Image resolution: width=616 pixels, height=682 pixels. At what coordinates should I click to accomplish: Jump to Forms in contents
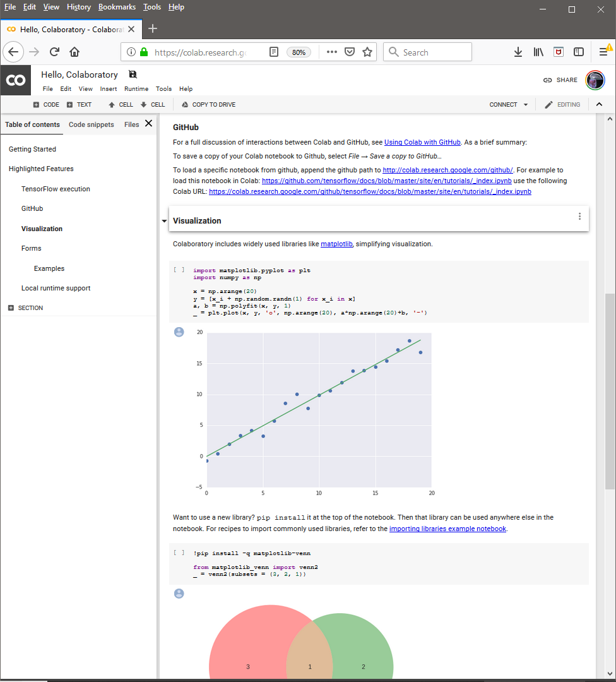[32, 248]
